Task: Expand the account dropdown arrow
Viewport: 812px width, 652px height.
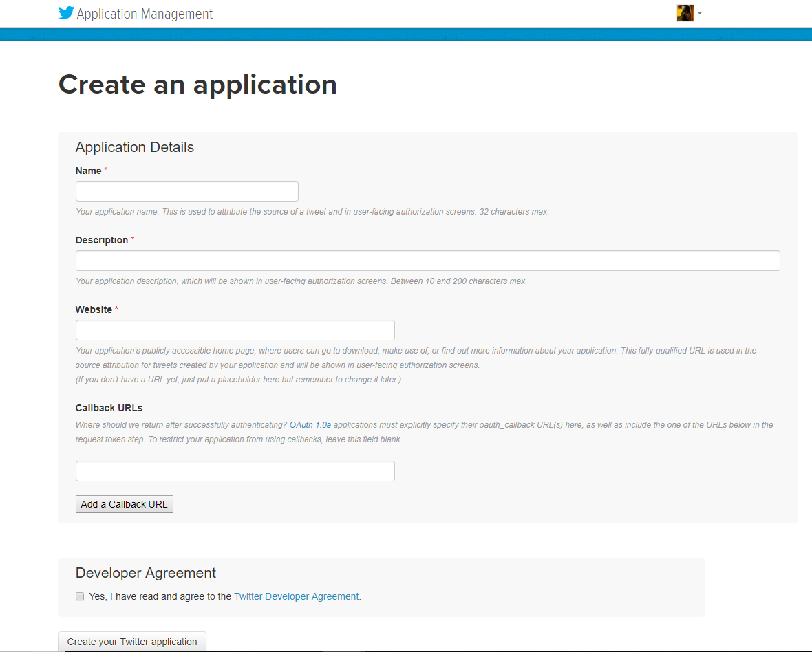Action: (x=700, y=13)
